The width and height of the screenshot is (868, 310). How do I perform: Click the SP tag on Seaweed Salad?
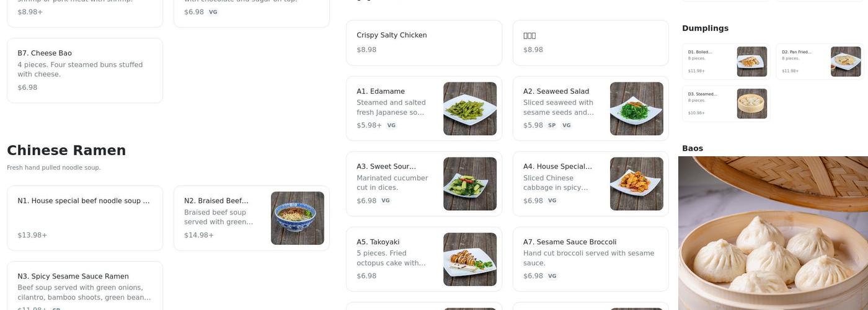pyautogui.click(x=552, y=125)
